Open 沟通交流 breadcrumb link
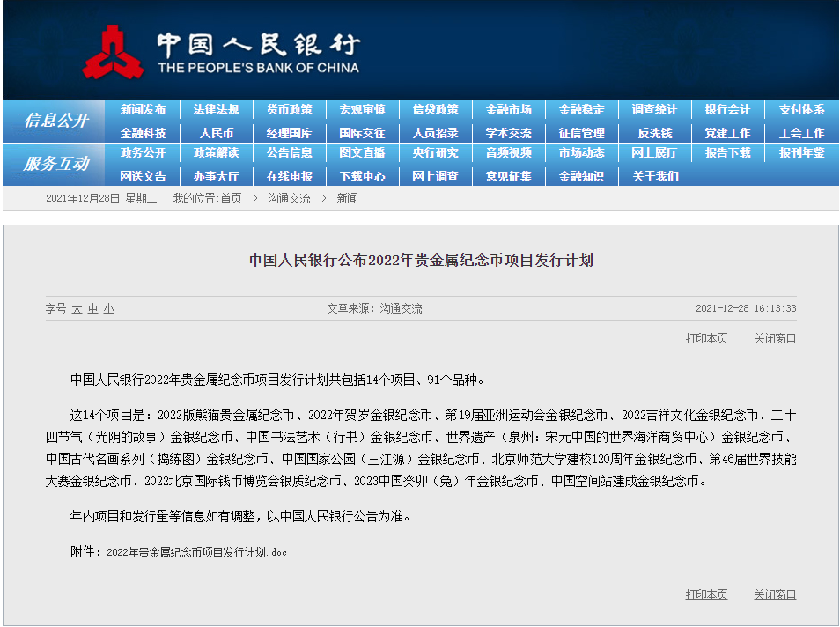Screen dimensions: 840x627 (290, 199)
